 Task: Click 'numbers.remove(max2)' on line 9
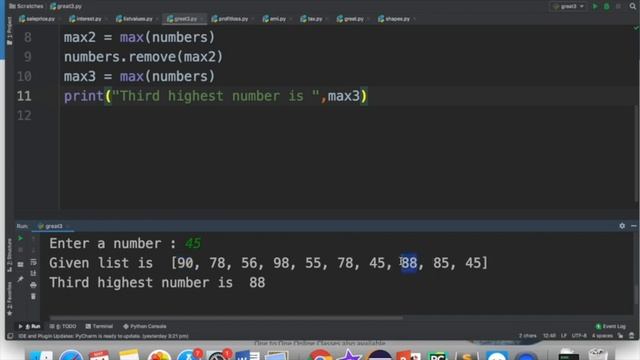[x=143, y=57]
